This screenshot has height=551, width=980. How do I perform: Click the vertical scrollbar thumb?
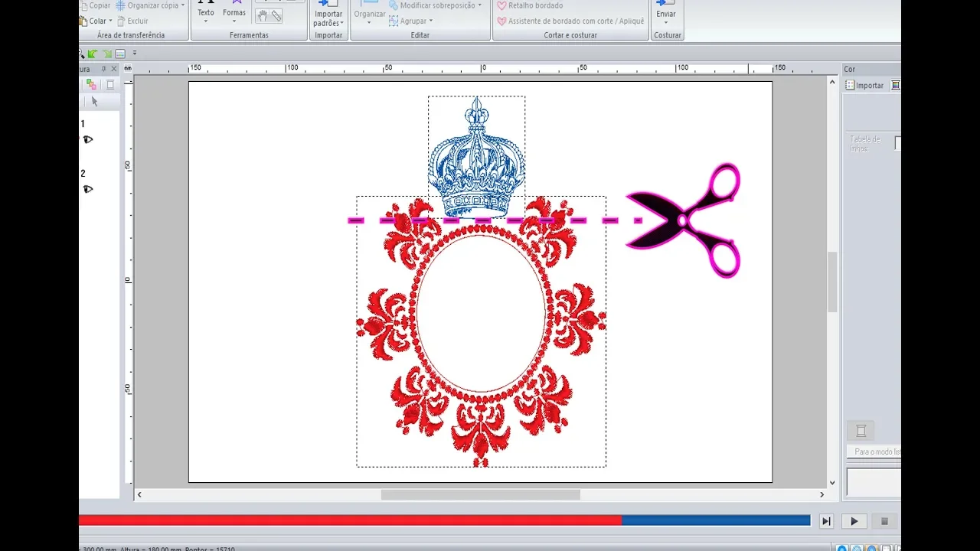(832, 282)
